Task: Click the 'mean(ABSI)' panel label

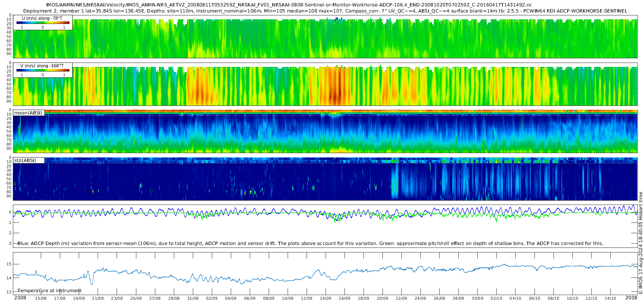Action: (x=28, y=113)
